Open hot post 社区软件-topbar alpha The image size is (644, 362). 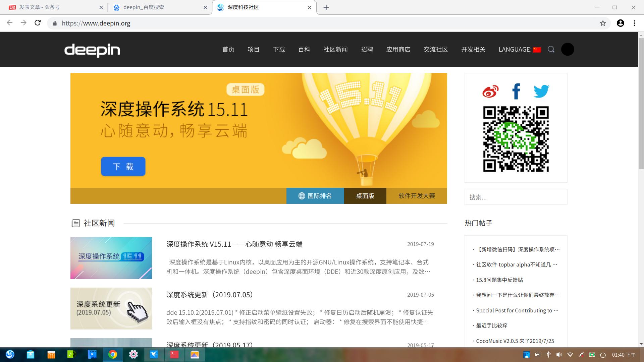[x=517, y=264]
